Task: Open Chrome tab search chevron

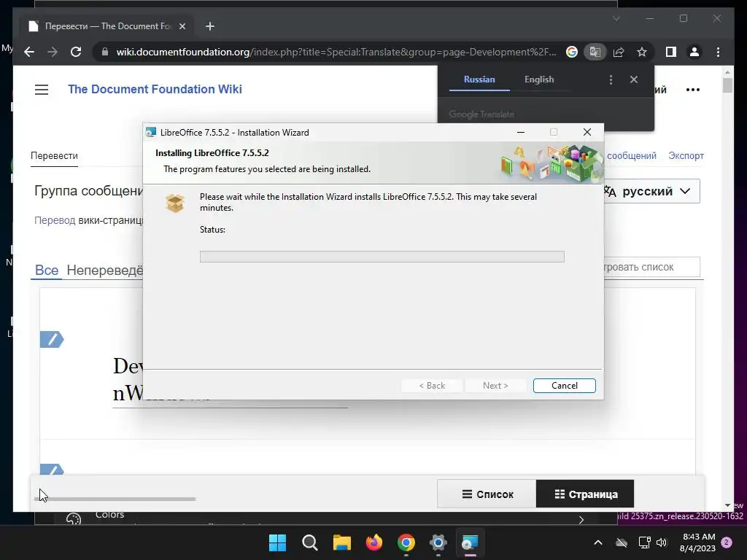Action: click(x=616, y=18)
